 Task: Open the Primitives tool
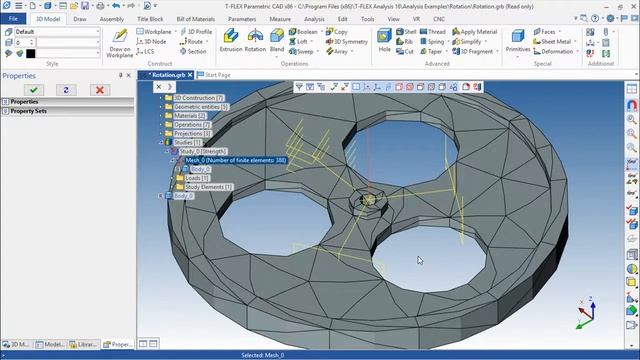pyautogui.click(x=518, y=40)
